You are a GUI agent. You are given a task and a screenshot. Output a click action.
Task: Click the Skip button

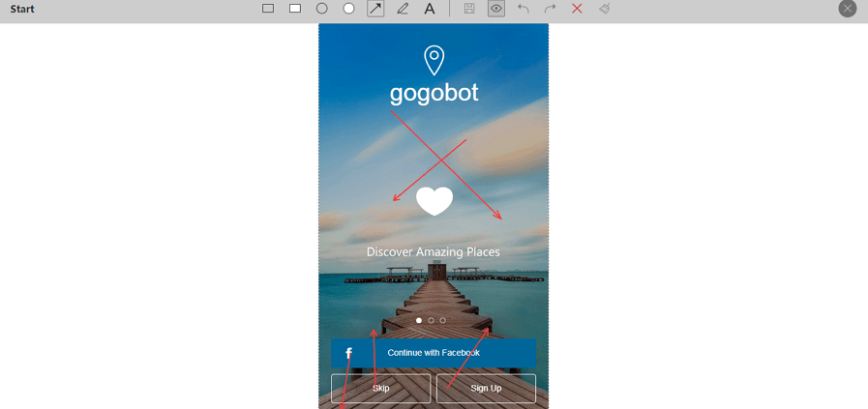tap(381, 389)
